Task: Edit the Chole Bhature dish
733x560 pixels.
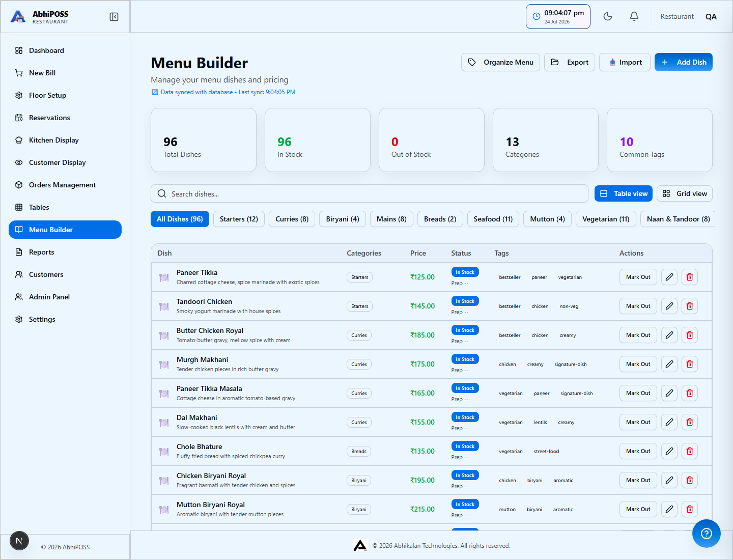Action: [x=669, y=451]
